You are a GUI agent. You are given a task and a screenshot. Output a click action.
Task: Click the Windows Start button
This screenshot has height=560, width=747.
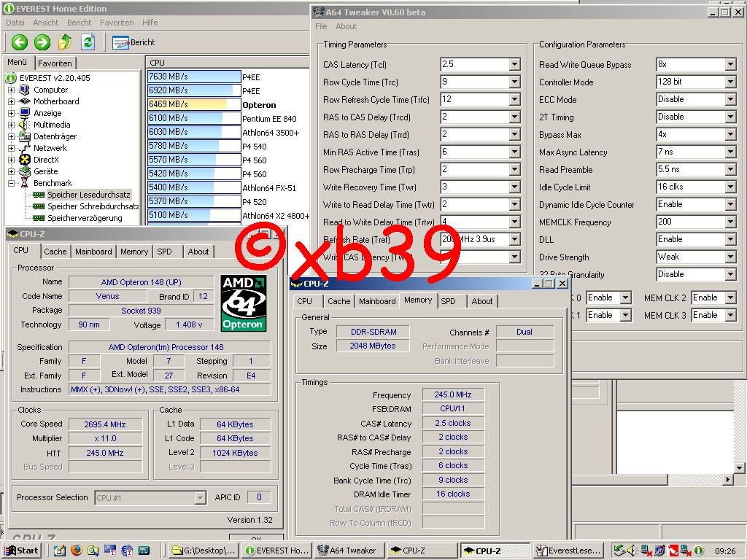[x=22, y=551]
